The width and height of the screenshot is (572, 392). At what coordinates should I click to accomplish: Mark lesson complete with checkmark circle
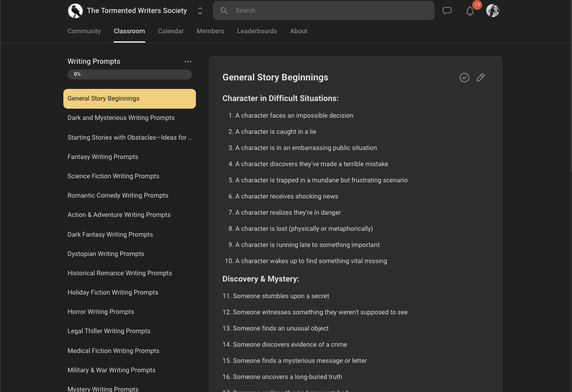[x=464, y=78]
